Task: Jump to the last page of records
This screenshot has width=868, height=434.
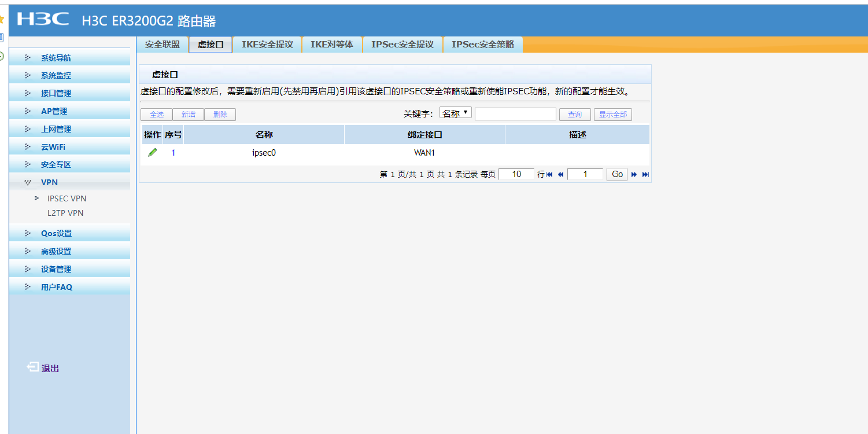Action: pos(646,174)
